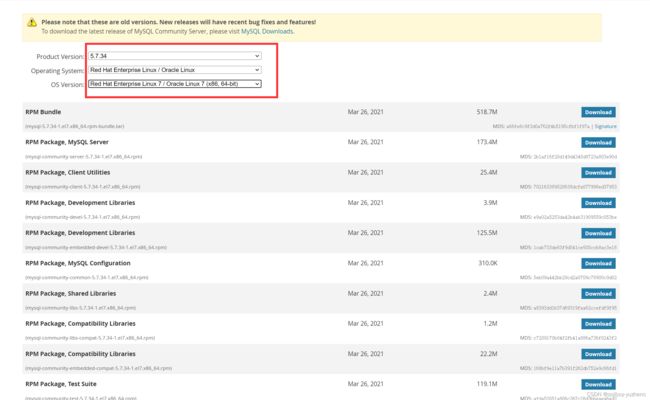Download the MySQL Server RPM package
This screenshot has width=650, height=400.
598,143
